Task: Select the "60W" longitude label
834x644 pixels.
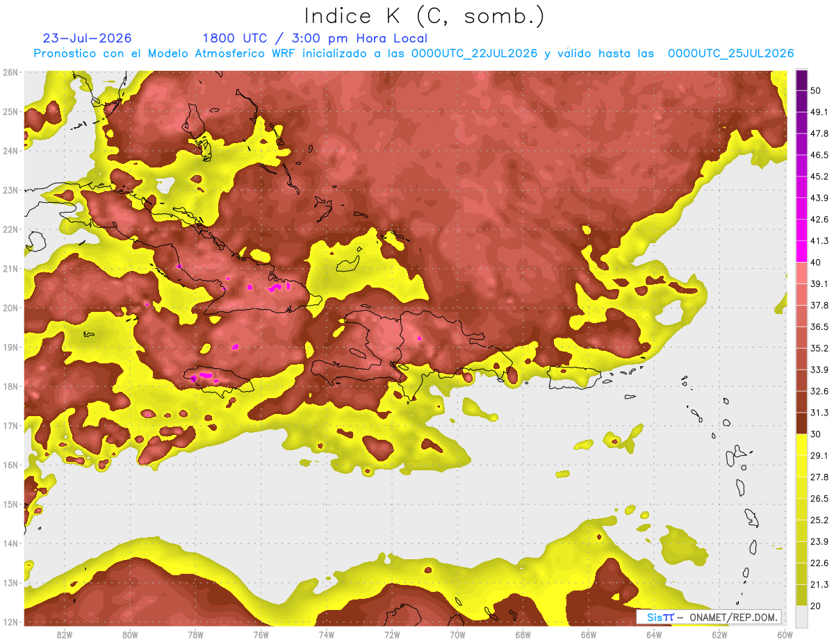Action: pos(785,634)
